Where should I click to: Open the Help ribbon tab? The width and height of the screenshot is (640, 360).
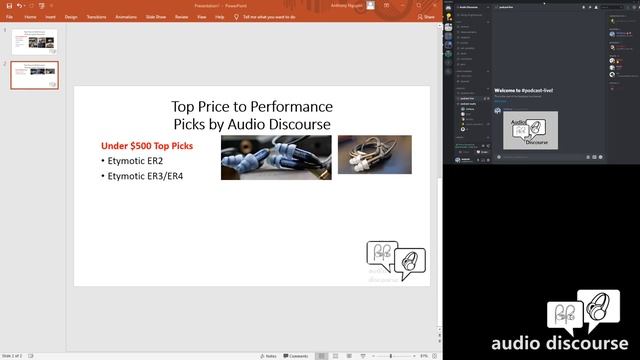pos(220,17)
